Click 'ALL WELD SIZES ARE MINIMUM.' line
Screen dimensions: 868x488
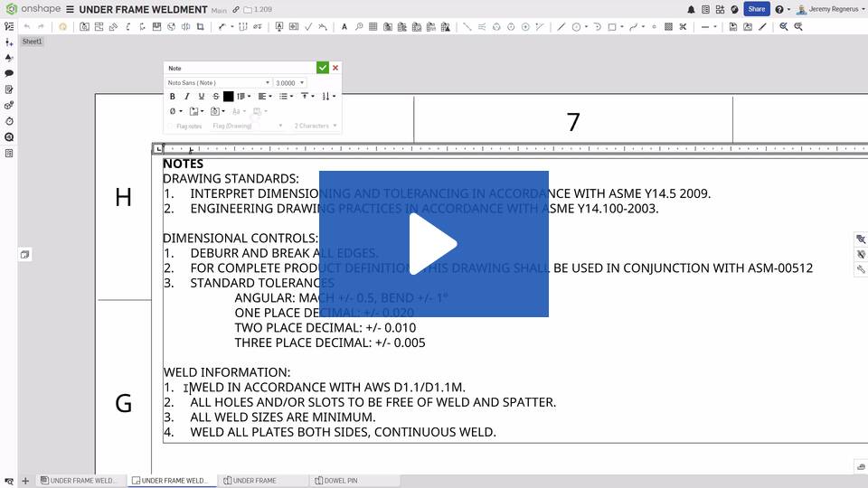(x=282, y=418)
